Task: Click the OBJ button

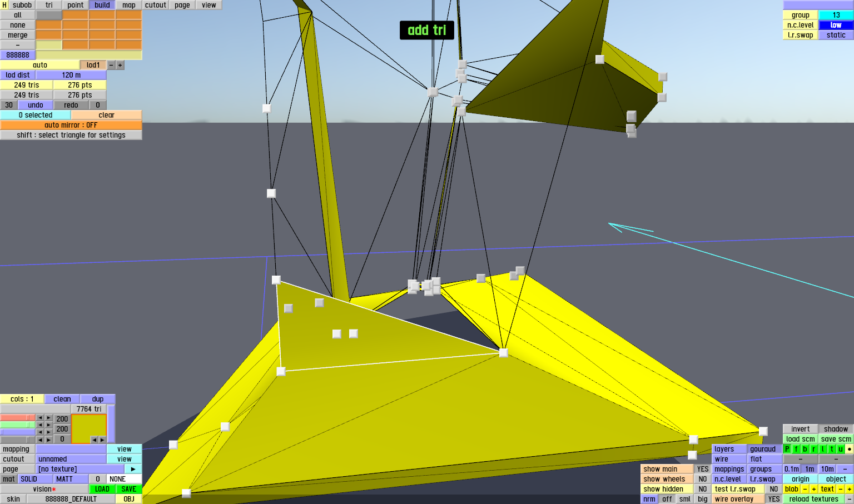Action: pos(129,499)
